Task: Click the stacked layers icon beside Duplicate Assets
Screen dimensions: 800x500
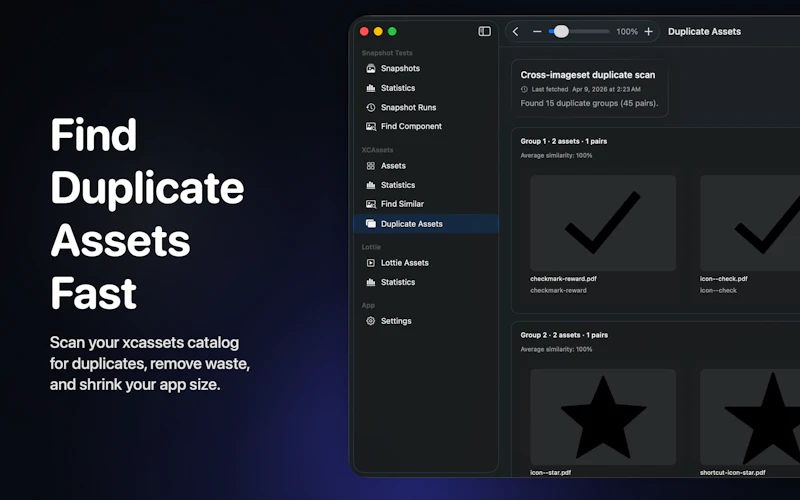Action: (371, 224)
